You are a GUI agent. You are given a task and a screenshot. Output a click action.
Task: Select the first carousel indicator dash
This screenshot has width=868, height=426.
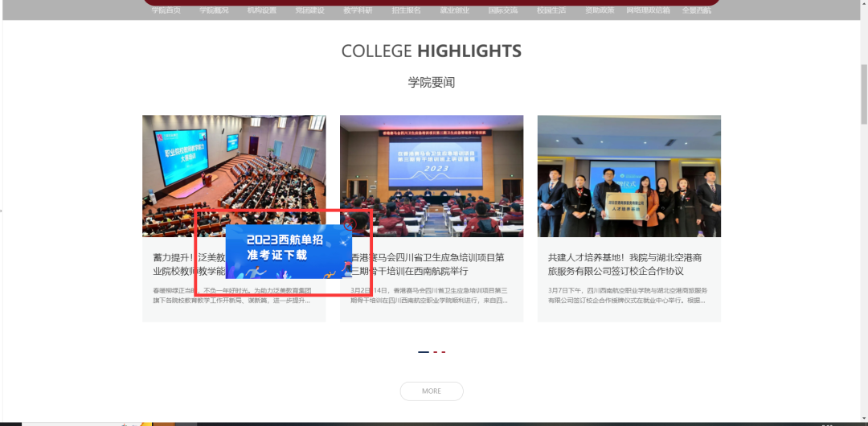pyautogui.click(x=424, y=352)
